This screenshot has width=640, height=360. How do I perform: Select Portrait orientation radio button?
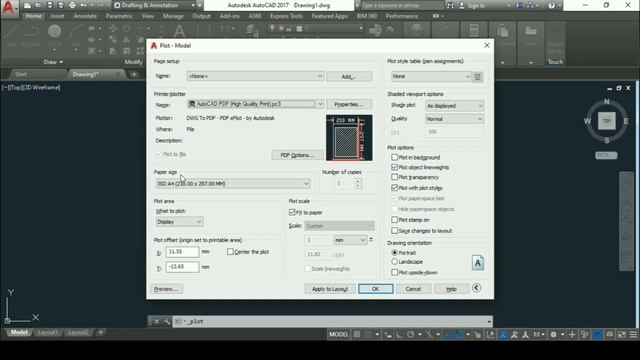[394, 253]
